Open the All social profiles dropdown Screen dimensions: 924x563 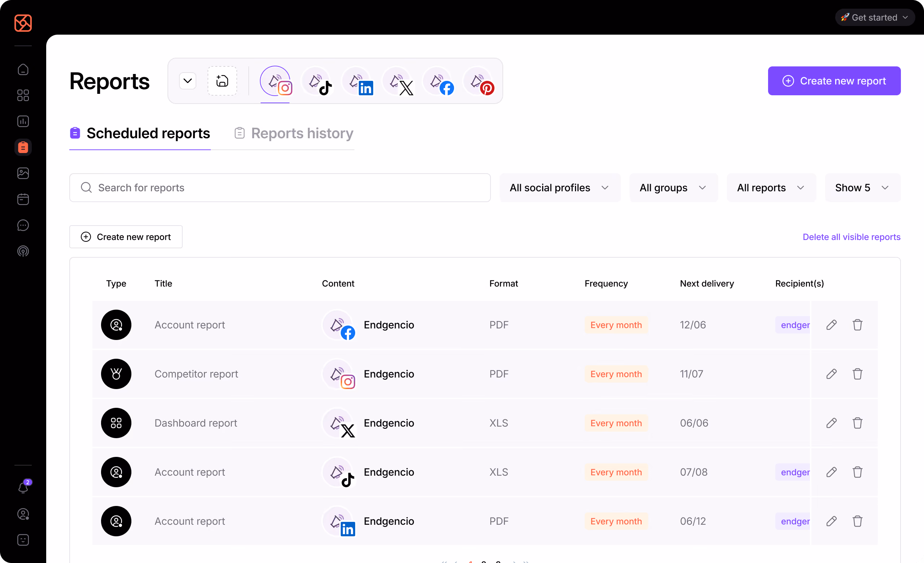pos(560,188)
